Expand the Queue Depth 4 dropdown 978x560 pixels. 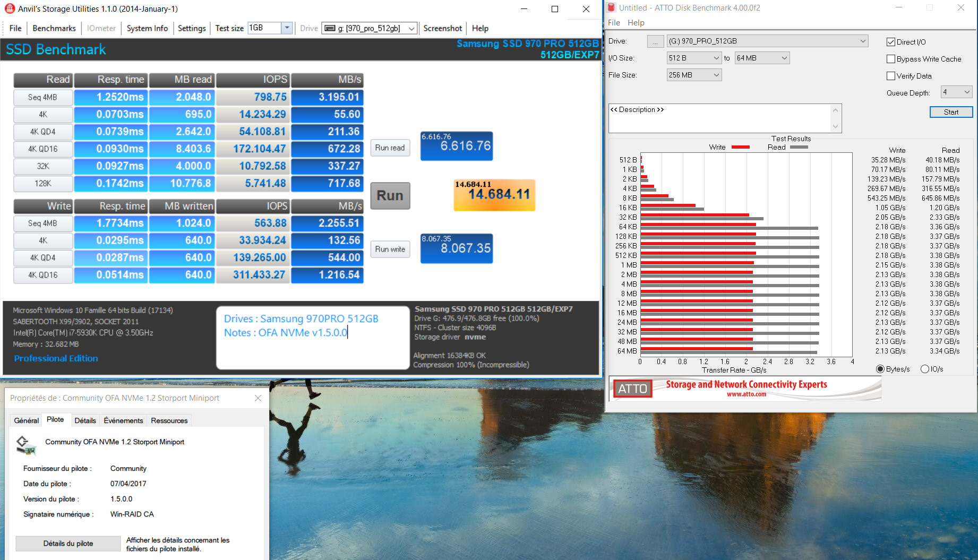(x=966, y=92)
